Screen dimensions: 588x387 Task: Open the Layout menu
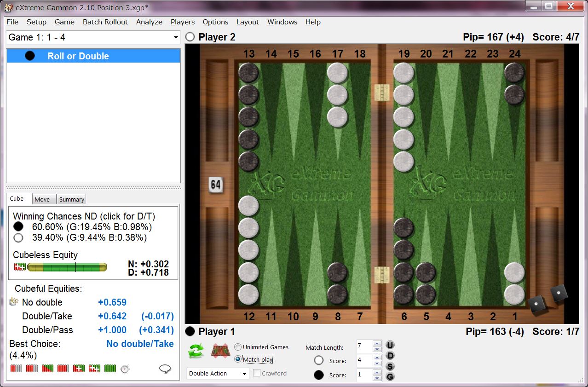[248, 22]
